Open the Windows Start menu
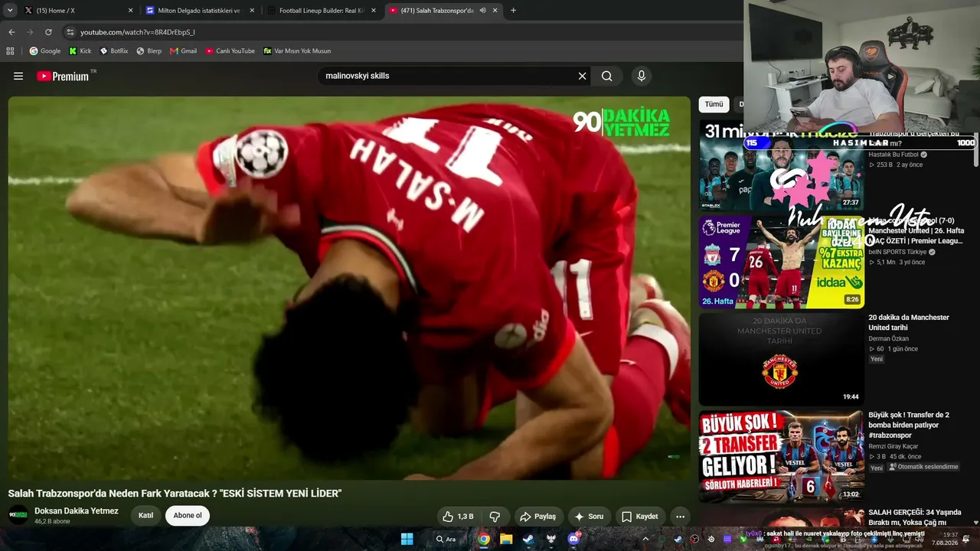Screen dimensions: 980x551 (407, 539)
